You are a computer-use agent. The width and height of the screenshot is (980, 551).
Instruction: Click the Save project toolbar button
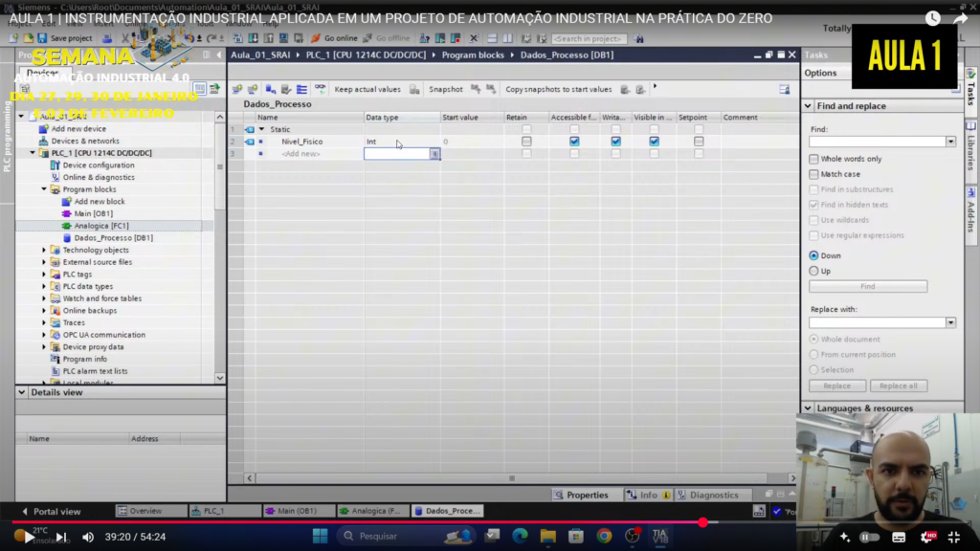[x=65, y=38]
